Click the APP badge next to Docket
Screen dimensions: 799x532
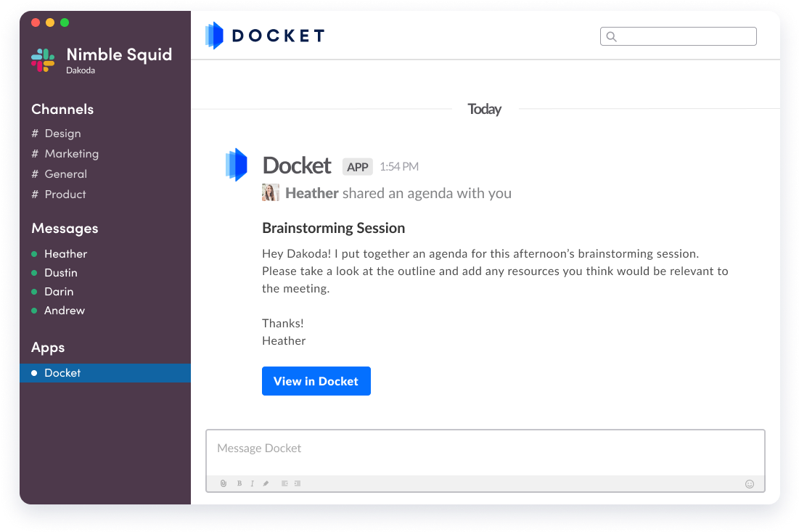coord(358,167)
